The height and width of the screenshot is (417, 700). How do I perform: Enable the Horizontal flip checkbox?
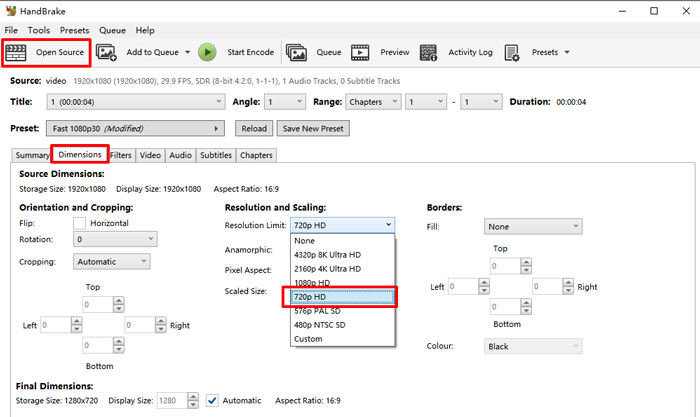[x=80, y=223]
